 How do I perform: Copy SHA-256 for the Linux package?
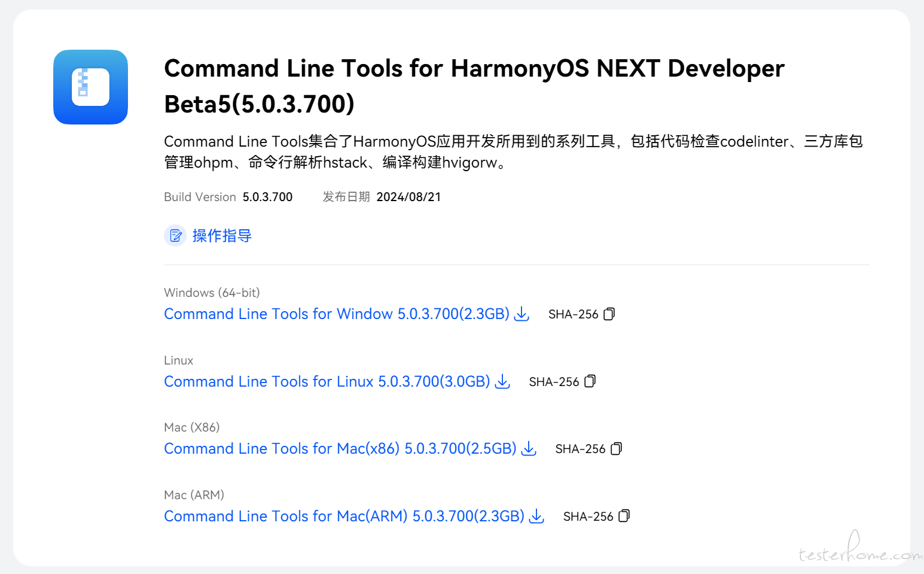[x=590, y=381]
